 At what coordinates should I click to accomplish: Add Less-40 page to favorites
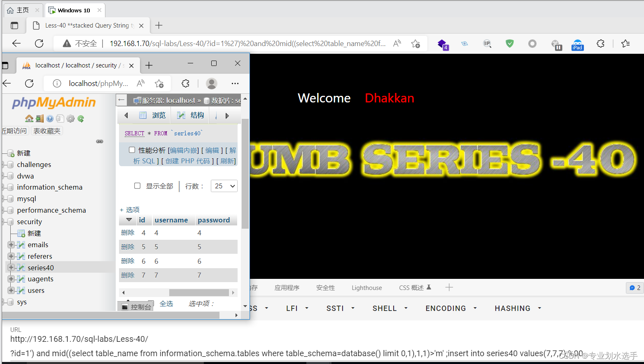tap(415, 43)
